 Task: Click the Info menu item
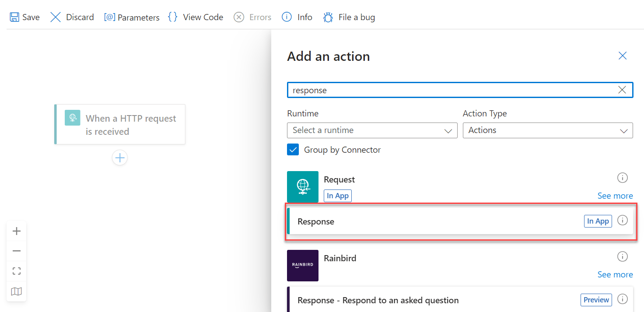pyautogui.click(x=297, y=17)
